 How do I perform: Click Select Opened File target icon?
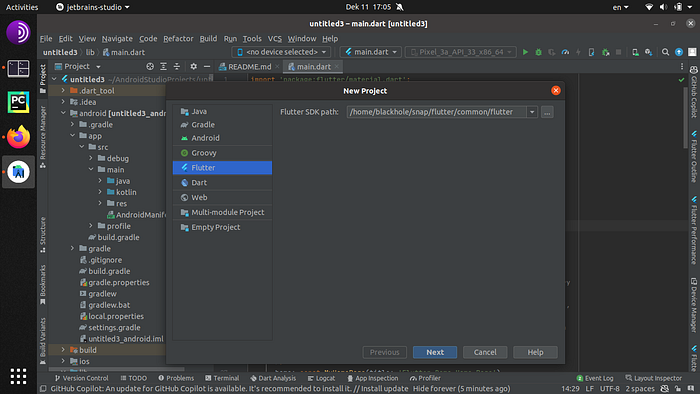tap(150, 66)
